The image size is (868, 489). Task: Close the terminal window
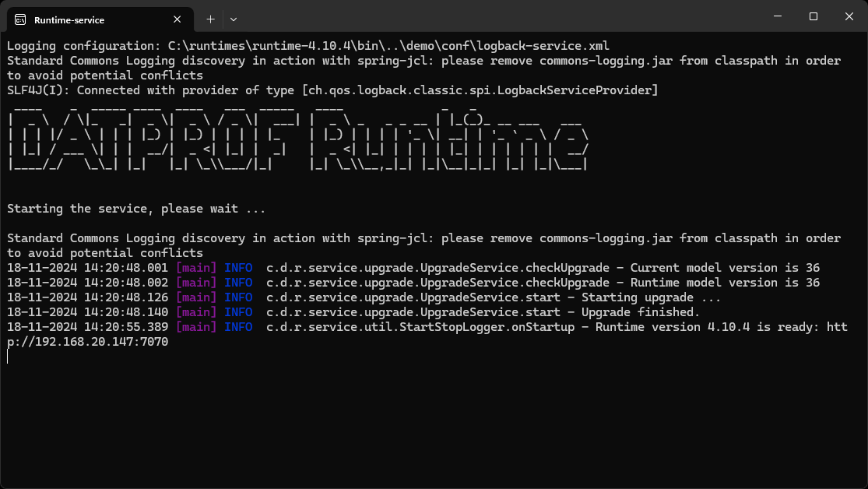(x=849, y=16)
